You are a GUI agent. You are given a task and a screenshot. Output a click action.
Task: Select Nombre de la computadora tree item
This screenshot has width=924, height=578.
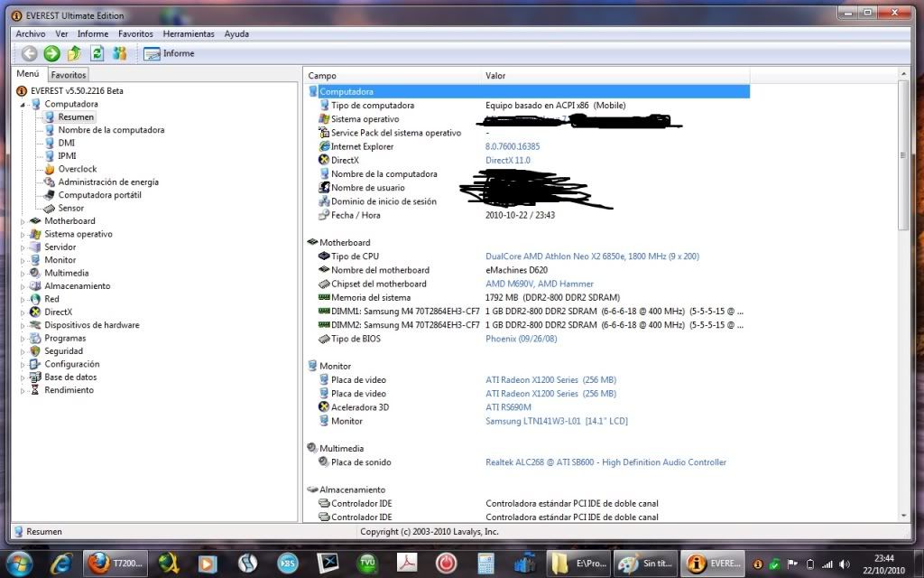[111, 130]
